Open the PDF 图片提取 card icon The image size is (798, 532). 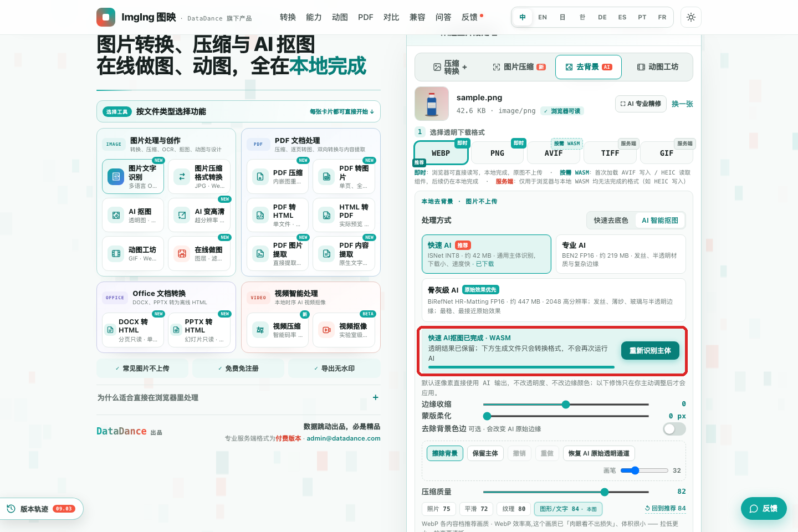260,254
